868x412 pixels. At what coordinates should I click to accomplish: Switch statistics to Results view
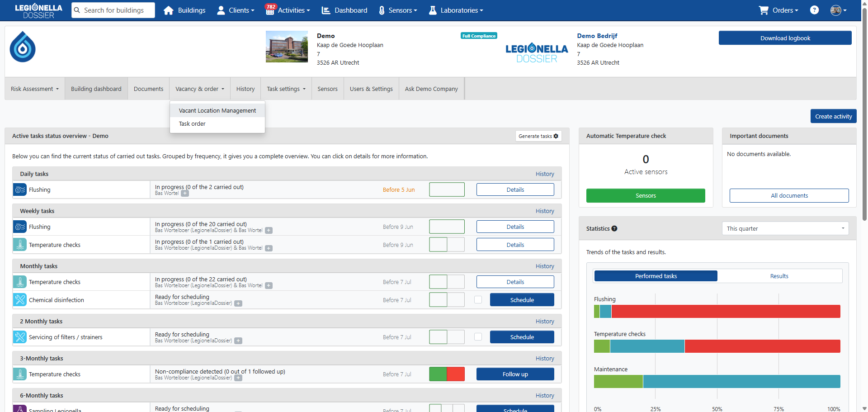(x=779, y=276)
